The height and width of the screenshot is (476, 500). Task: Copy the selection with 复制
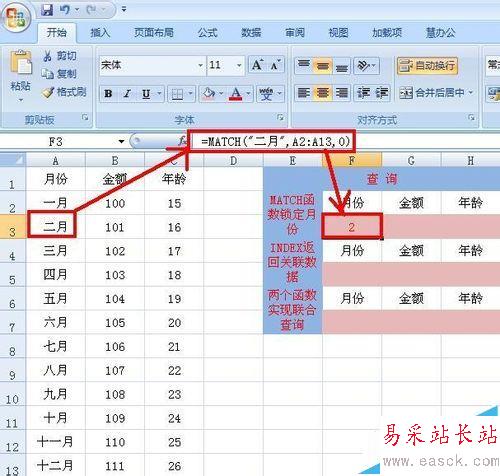click(x=59, y=74)
